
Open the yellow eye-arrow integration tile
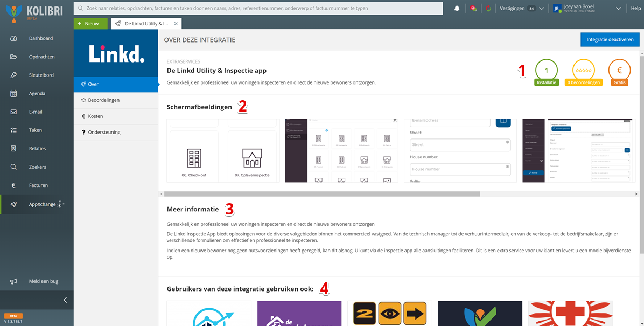[390, 313]
